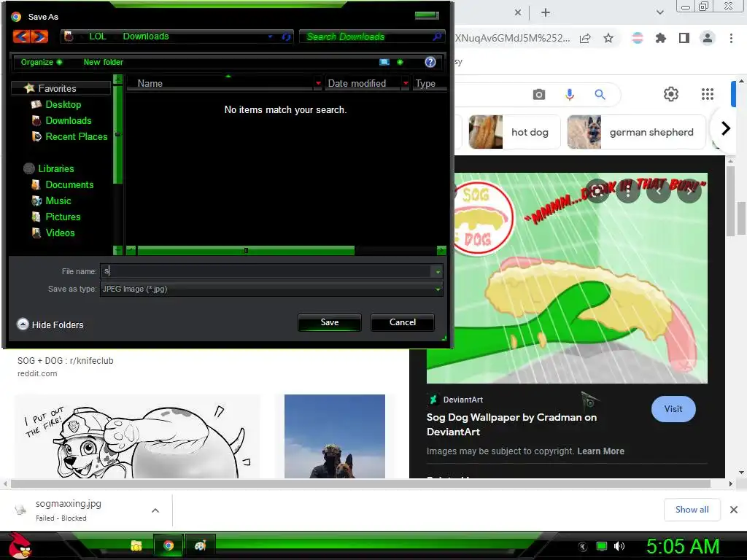Close the current Chrome tab
This screenshot has height=560, width=747.
point(518,12)
